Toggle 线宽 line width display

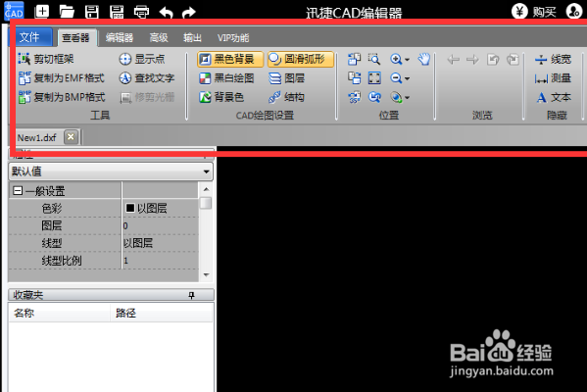coord(553,59)
